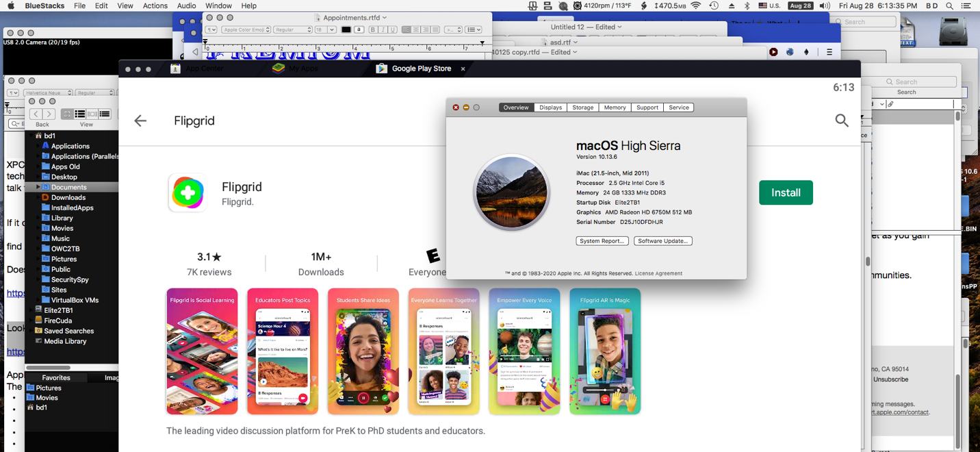This screenshot has width=980, height=452.
Task: Open the 'Educators Post Topics' screenshot
Action: point(283,351)
